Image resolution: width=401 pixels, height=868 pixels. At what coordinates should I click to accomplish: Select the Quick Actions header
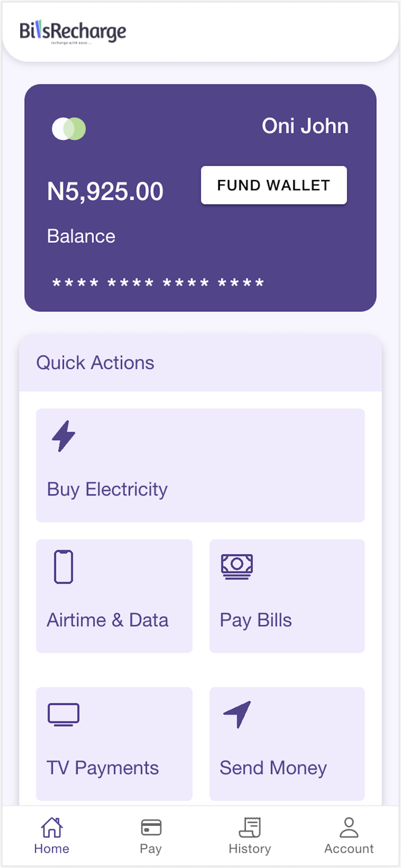[95, 363]
